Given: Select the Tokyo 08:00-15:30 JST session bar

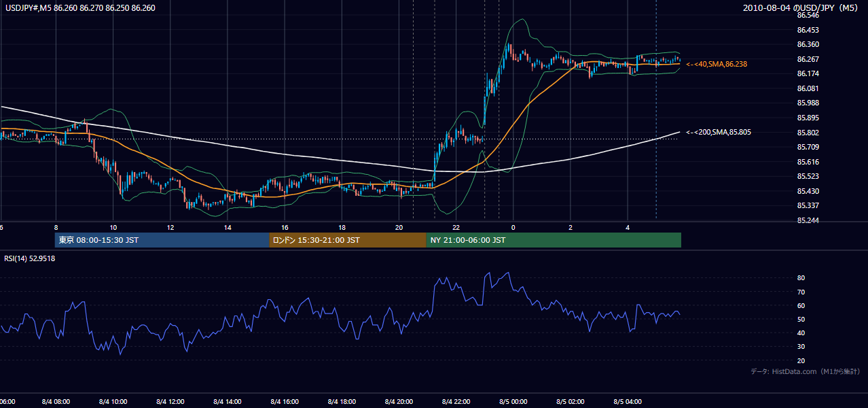Looking at the screenshot, I should click(162, 240).
